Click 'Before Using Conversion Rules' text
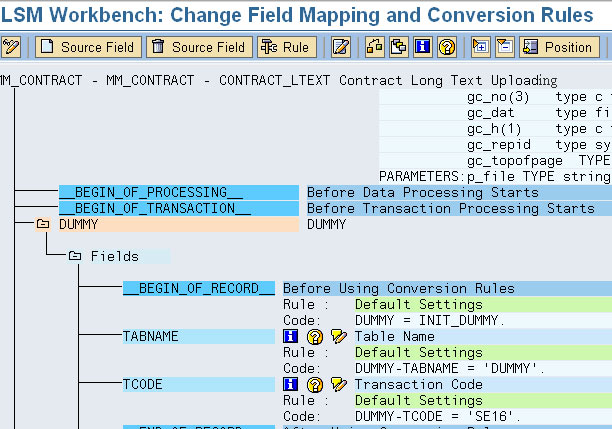This screenshot has width=612, height=429. coord(399,288)
